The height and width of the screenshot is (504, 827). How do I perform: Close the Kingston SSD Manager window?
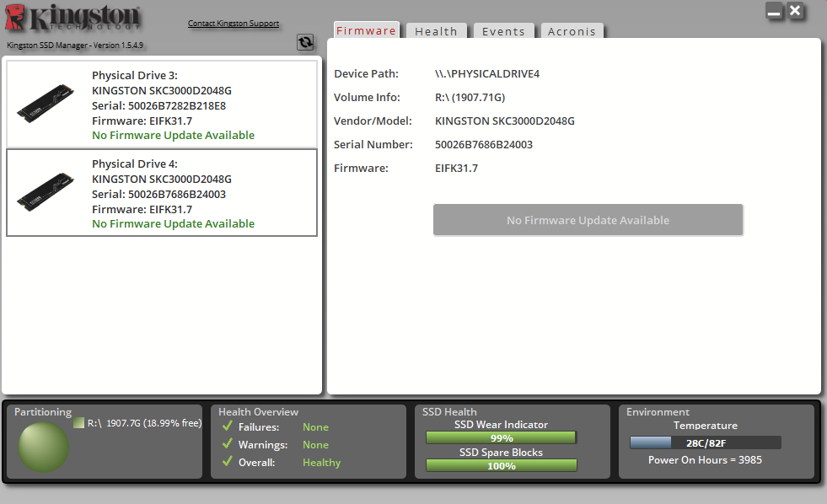[x=795, y=11]
